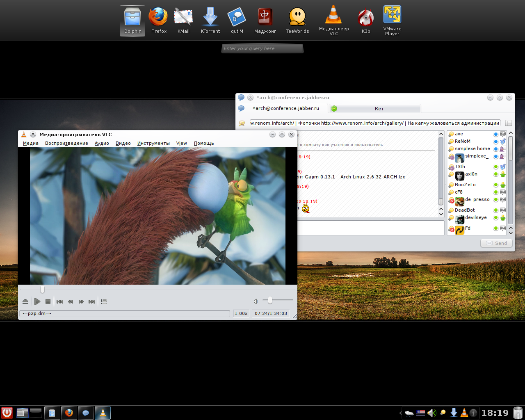Select user 13th in participant list

coord(477,167)
